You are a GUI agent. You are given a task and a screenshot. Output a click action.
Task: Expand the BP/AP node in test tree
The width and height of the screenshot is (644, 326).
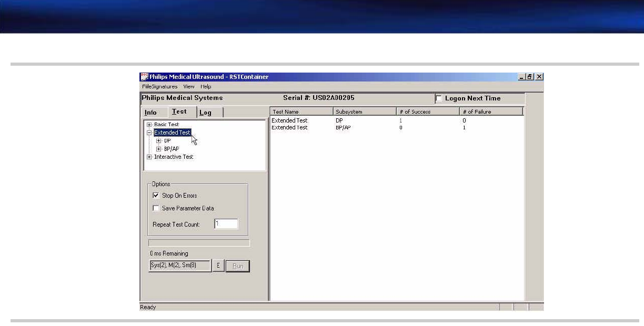click(x=159, y=149)
